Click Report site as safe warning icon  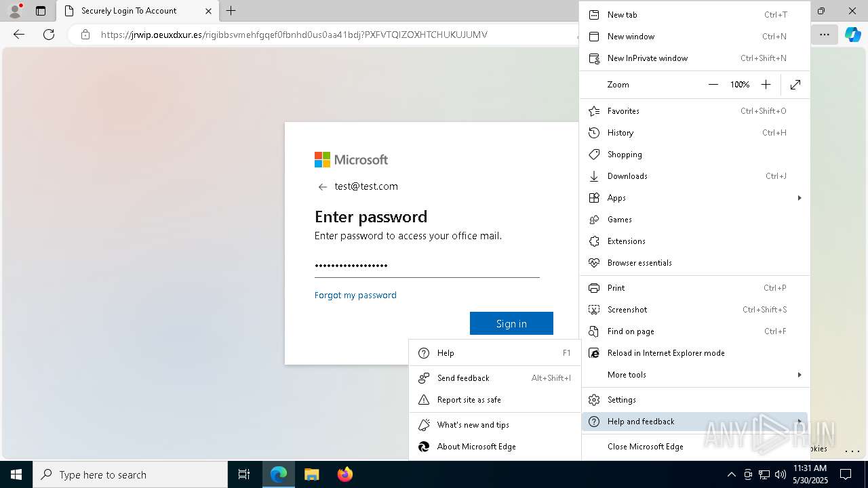[424, 400]
